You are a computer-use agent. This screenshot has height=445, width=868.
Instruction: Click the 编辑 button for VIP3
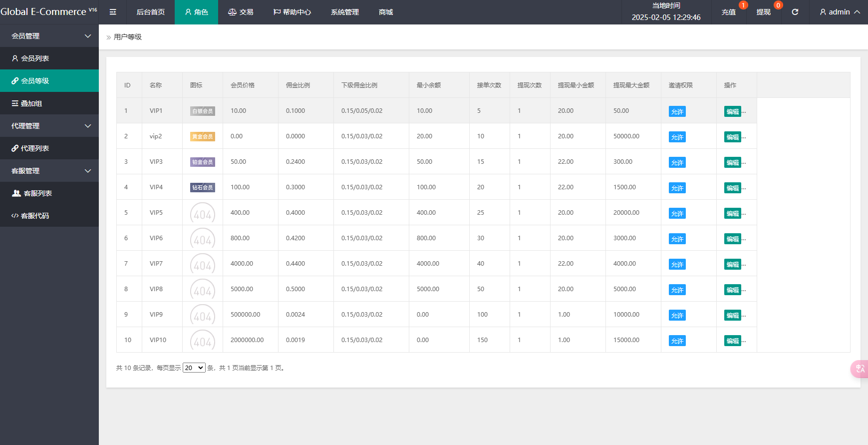click(x=732, y=162)
